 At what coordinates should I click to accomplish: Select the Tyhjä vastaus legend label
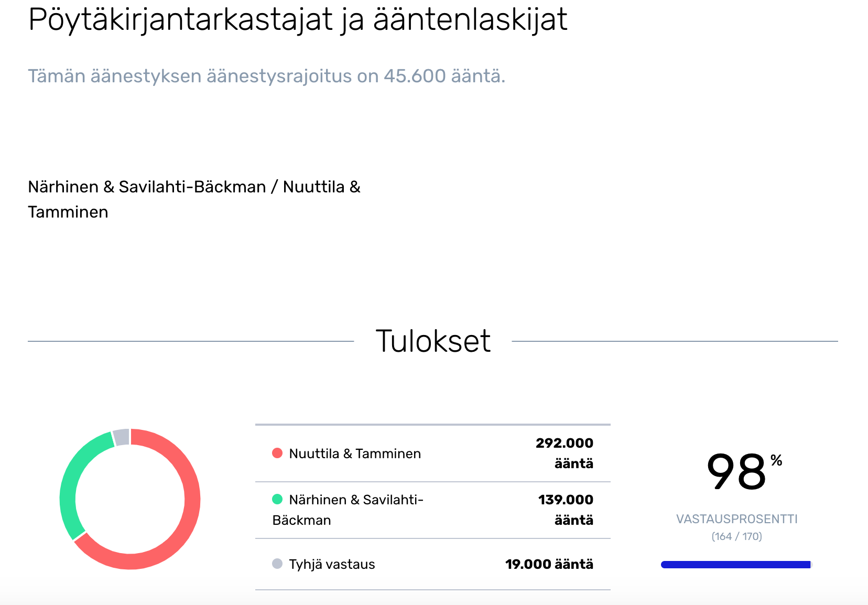(332, 564)
